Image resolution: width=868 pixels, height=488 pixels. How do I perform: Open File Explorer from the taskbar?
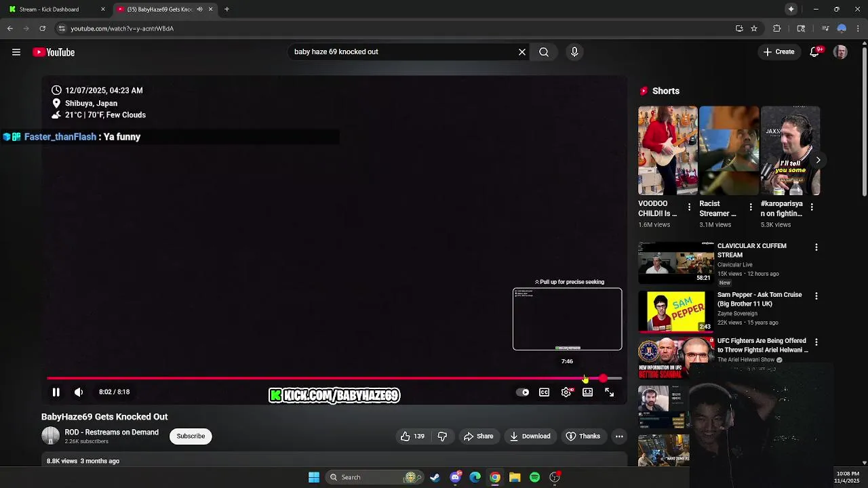tap(515, 477)
